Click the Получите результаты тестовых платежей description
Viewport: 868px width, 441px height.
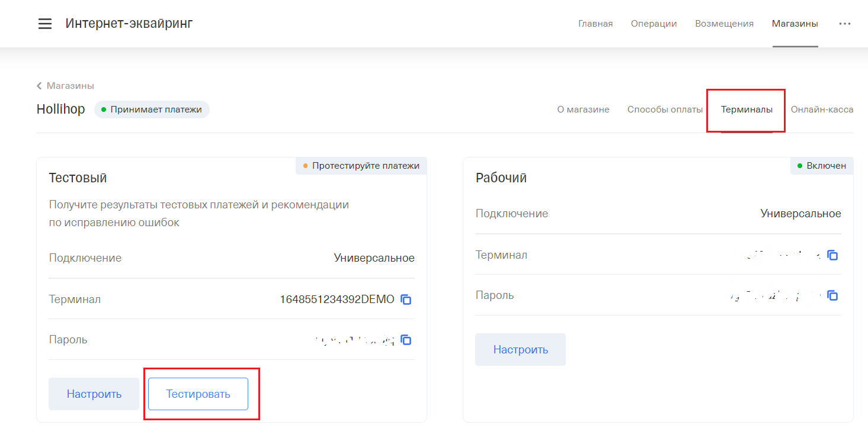[x=199, y=214]
